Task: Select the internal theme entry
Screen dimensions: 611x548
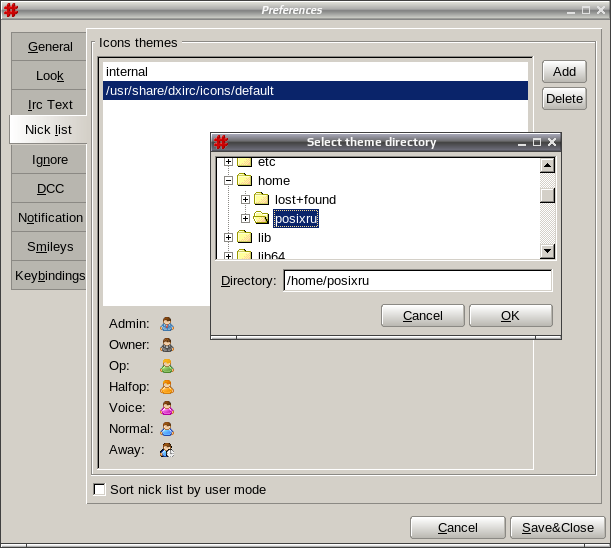Action: click(x=315, y=72)
